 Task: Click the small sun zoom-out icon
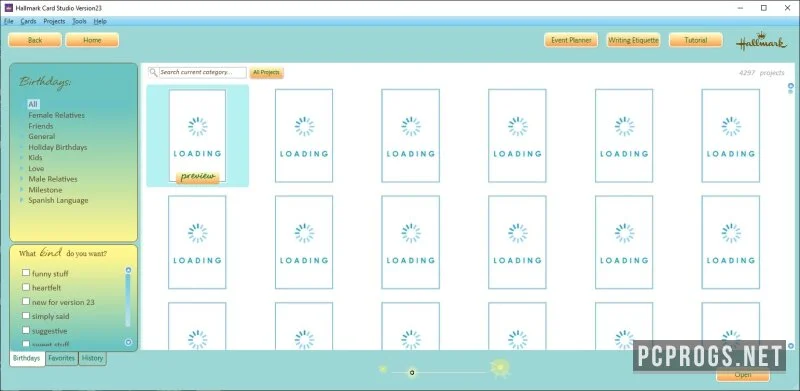tap(383, 369)
